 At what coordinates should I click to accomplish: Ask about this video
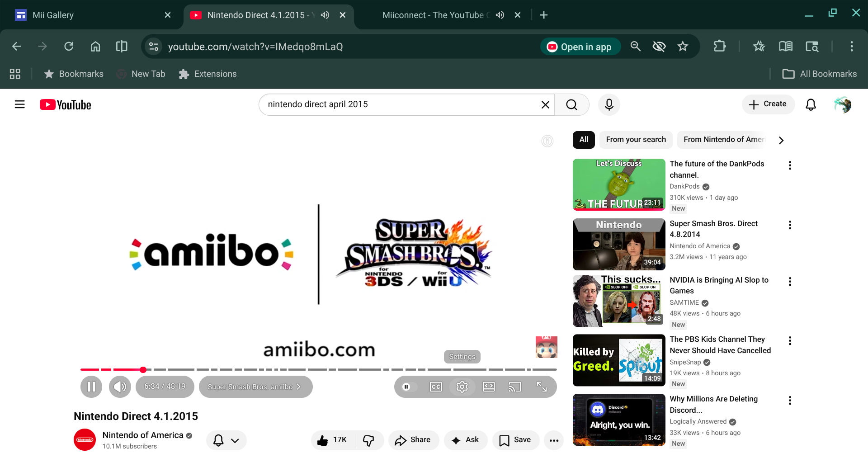466,440
